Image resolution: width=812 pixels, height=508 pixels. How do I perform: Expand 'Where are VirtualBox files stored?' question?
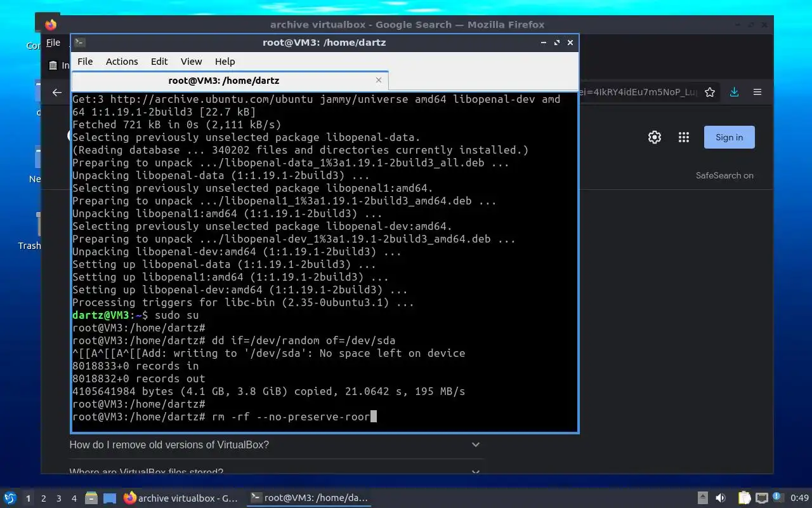click(x=476, y=472)
